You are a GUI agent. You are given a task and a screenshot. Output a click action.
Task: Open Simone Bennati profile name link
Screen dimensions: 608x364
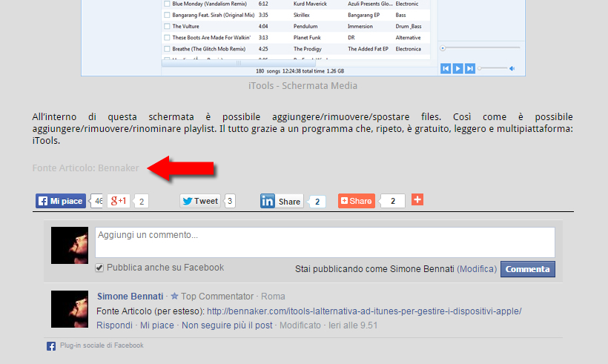pos(130,297)
